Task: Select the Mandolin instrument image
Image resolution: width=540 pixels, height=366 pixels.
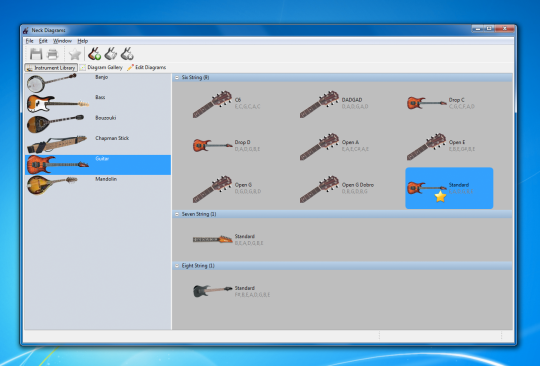Action: click(52, 185)
